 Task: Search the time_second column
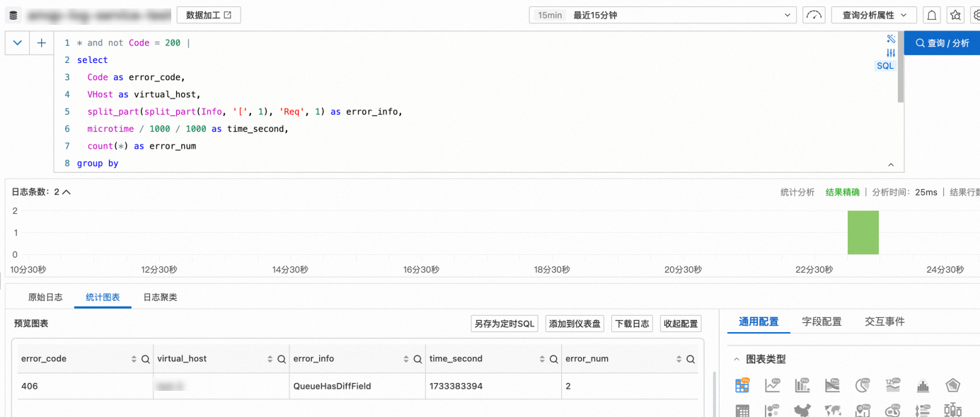click(553, 360)
